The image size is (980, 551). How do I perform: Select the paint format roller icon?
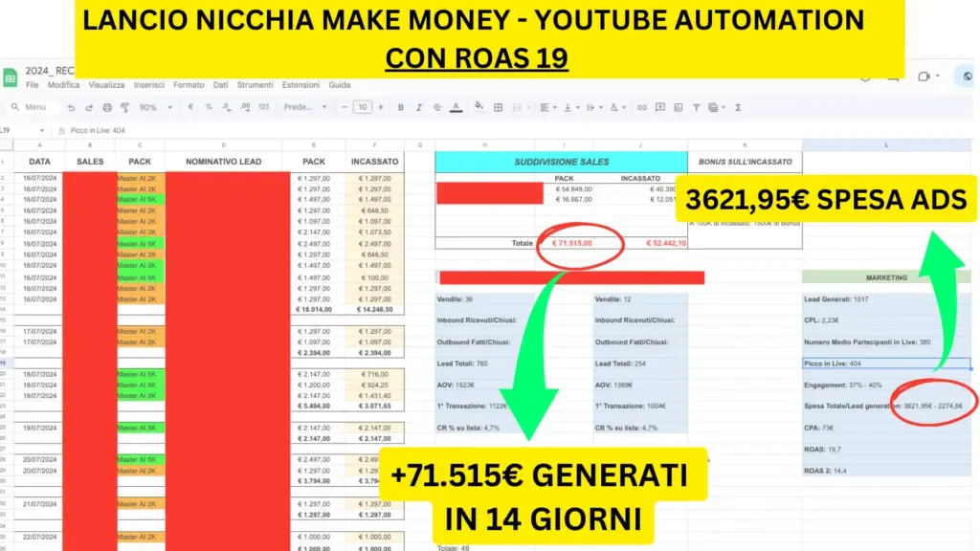(x=125, y=107)
